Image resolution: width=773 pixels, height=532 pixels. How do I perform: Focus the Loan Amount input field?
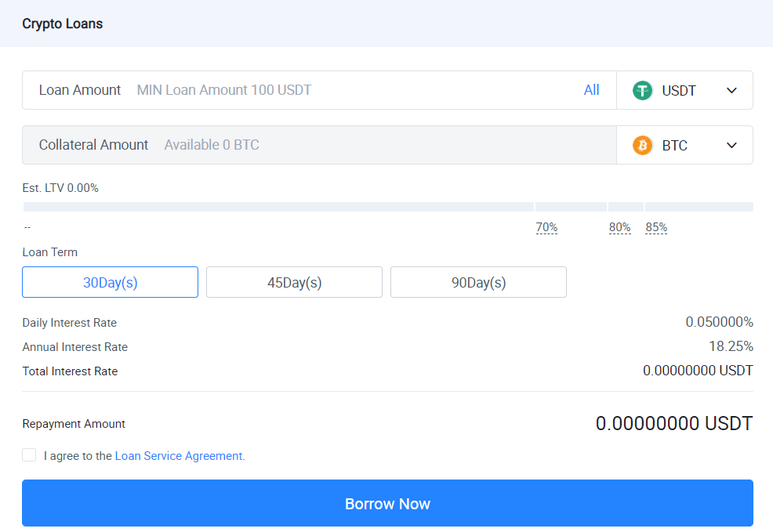319,90
